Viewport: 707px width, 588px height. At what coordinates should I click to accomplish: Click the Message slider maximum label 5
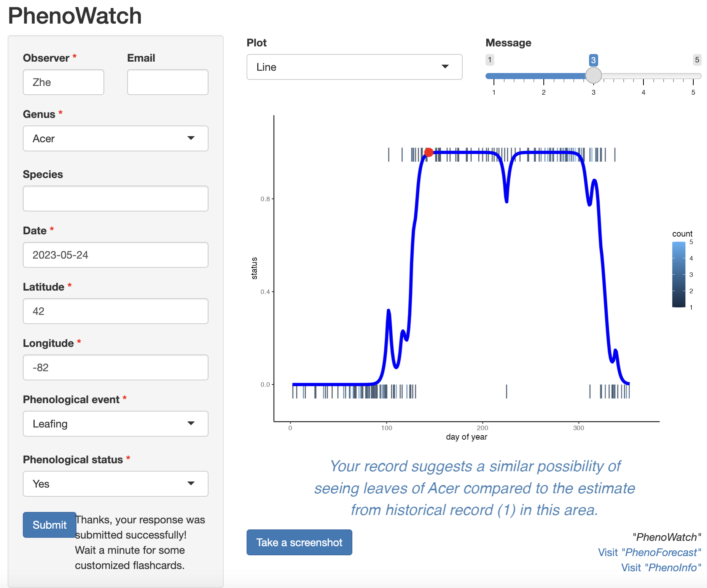[697, 60]
